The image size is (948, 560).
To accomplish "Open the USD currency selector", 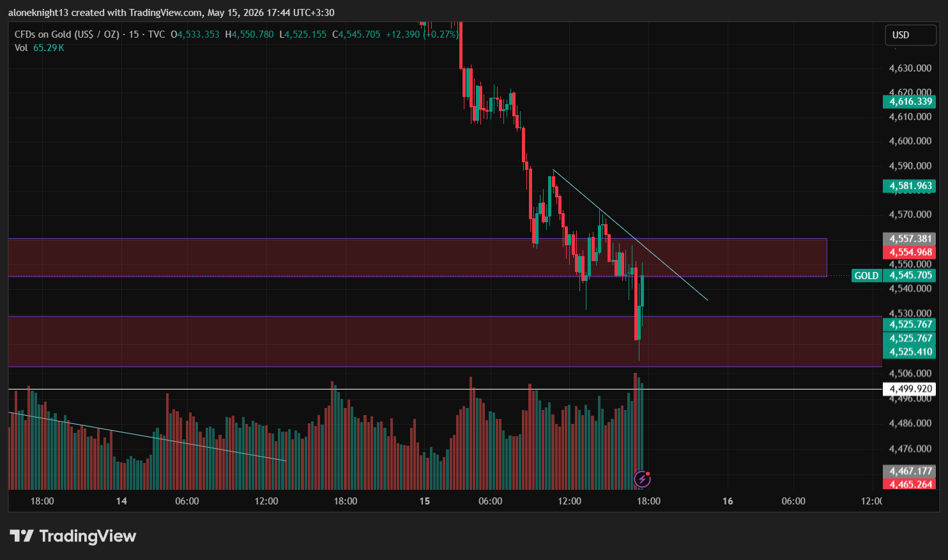I will tap(910, 35).
